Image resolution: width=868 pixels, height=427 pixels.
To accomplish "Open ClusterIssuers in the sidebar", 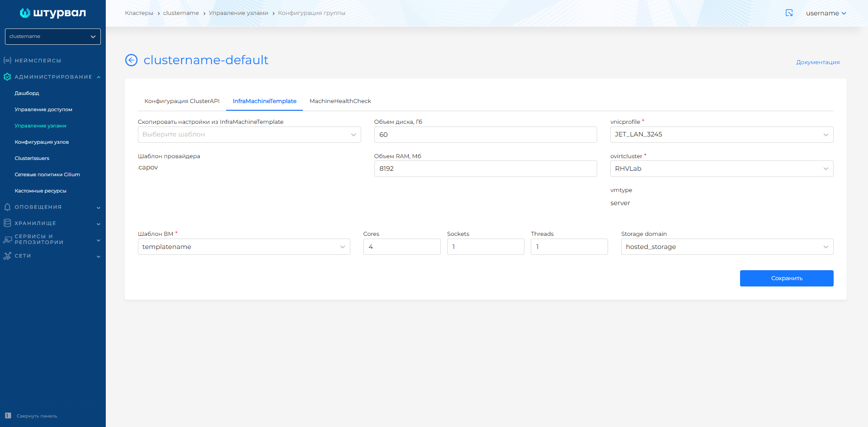I will coord(32,158).
